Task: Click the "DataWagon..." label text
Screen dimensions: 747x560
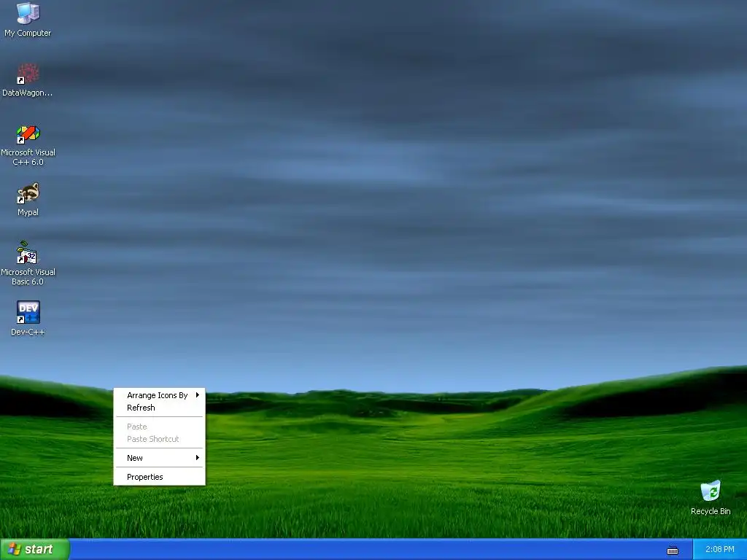Action: pyautogui.click(x=27, y=93)
